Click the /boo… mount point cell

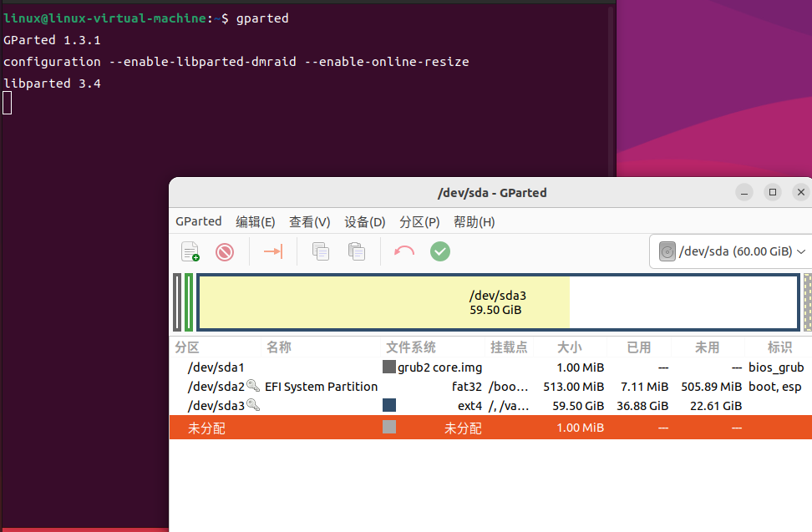pyautogui.click(x=508, y=387)
